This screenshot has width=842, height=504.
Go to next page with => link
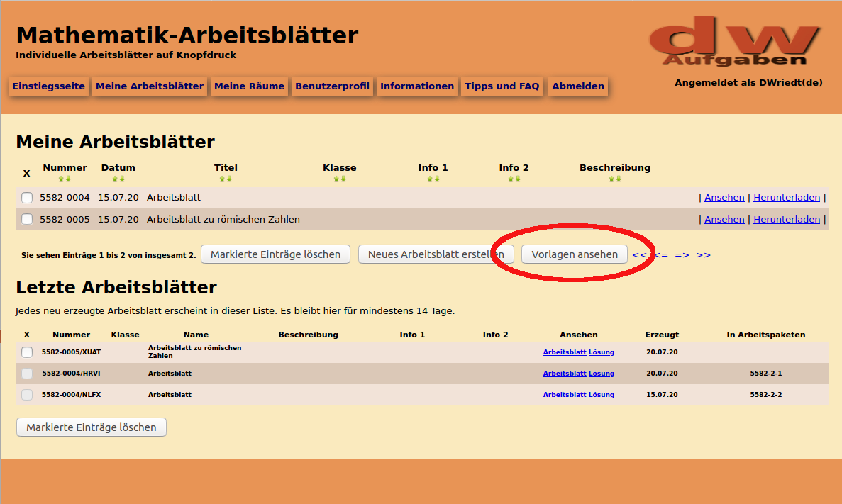pyautogui.click(x=682, y=255)
